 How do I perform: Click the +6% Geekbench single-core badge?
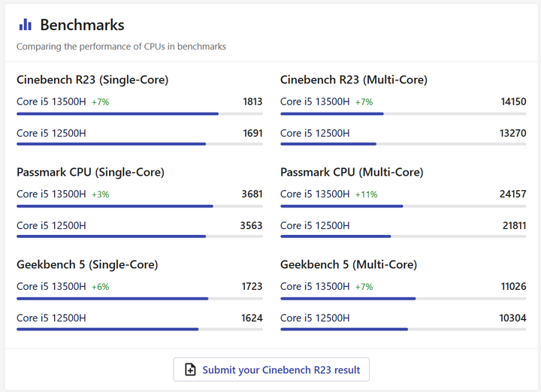pos(101,287)
